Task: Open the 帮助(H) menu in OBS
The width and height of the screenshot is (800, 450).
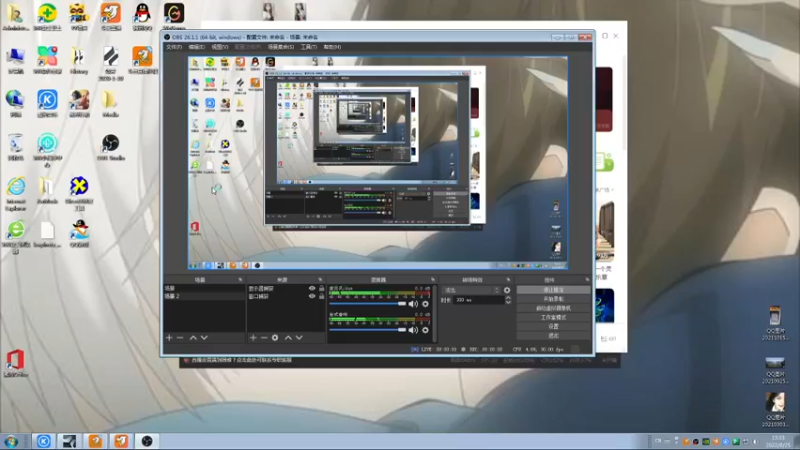Action: click(332, 47)
